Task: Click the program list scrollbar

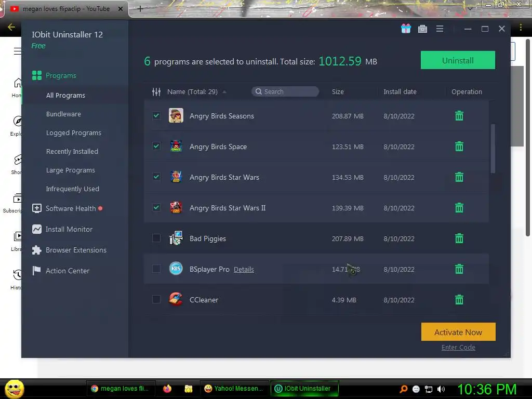Action: pyautogui.click(x=493, y=149)
